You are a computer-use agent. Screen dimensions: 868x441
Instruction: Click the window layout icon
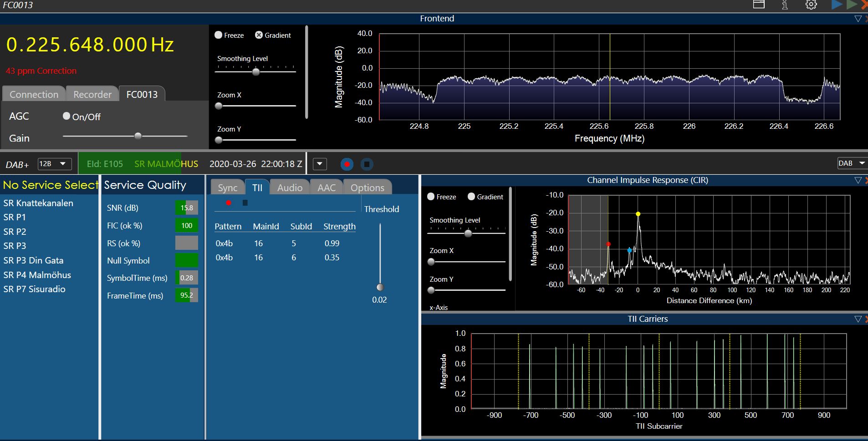759,5
